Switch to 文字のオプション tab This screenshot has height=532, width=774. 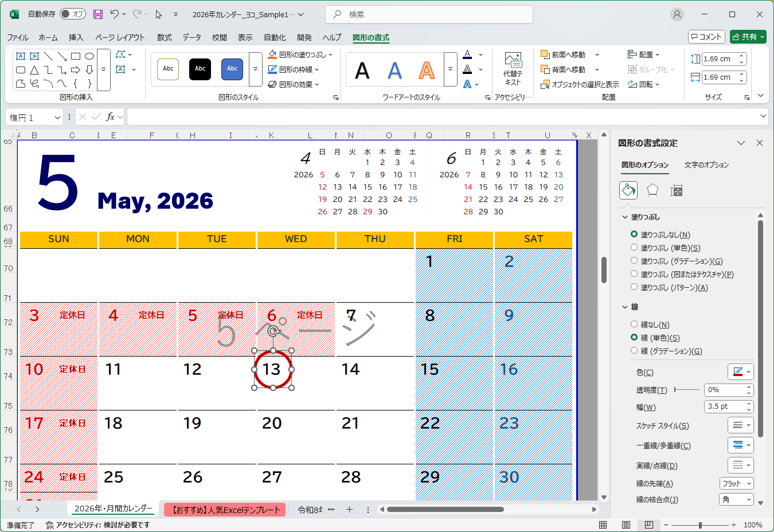(x=706, y=165)
